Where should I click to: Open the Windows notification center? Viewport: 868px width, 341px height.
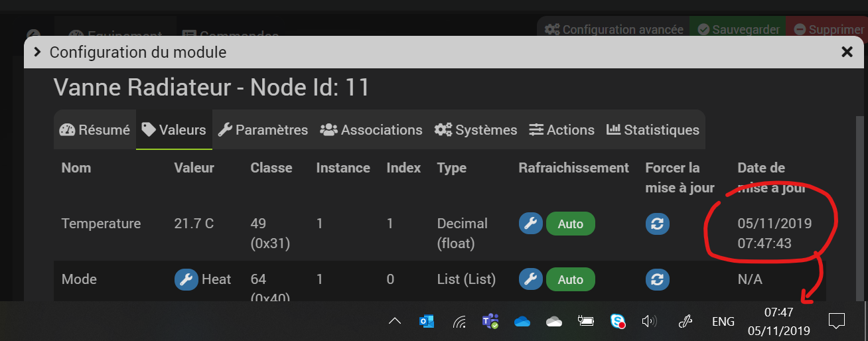pyautogui.click(x=837, y=322)
